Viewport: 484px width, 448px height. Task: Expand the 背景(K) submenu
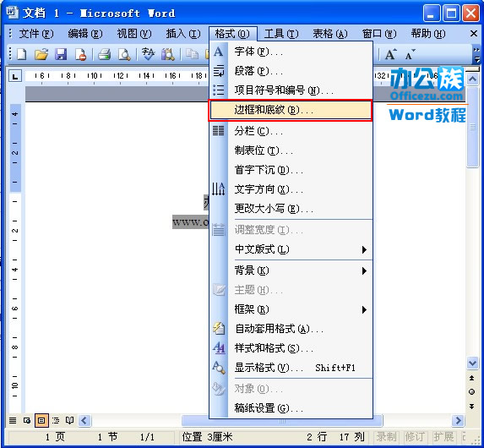tap(291, 271)
